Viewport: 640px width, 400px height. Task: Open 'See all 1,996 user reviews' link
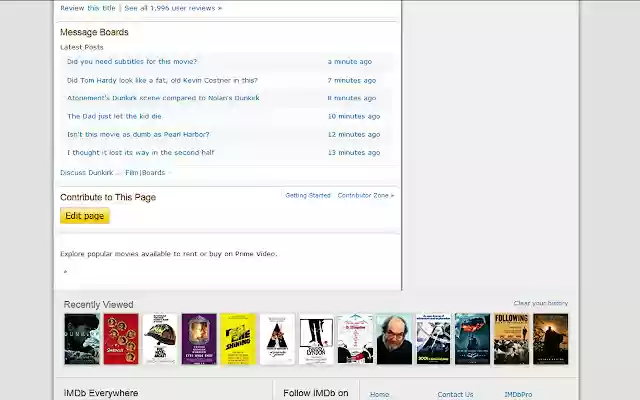(x=173, y=8)
